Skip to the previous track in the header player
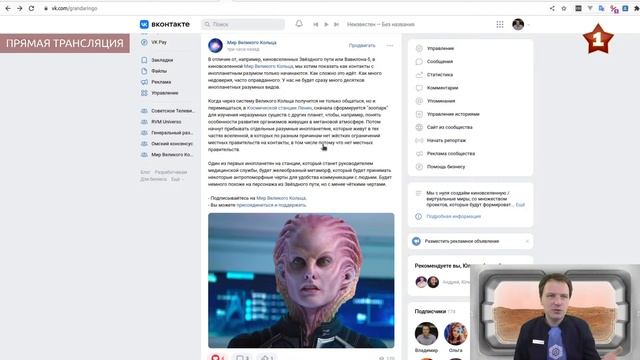640x360 pixels. click(316, 24)
